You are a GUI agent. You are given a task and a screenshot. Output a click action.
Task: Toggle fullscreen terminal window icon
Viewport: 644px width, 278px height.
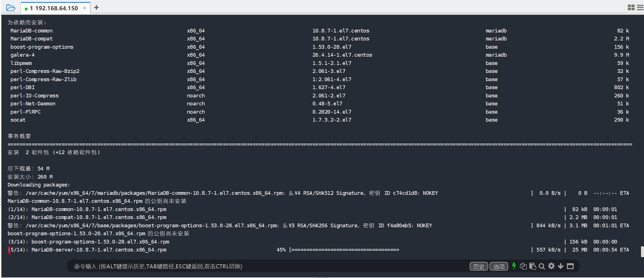[570, 266]
